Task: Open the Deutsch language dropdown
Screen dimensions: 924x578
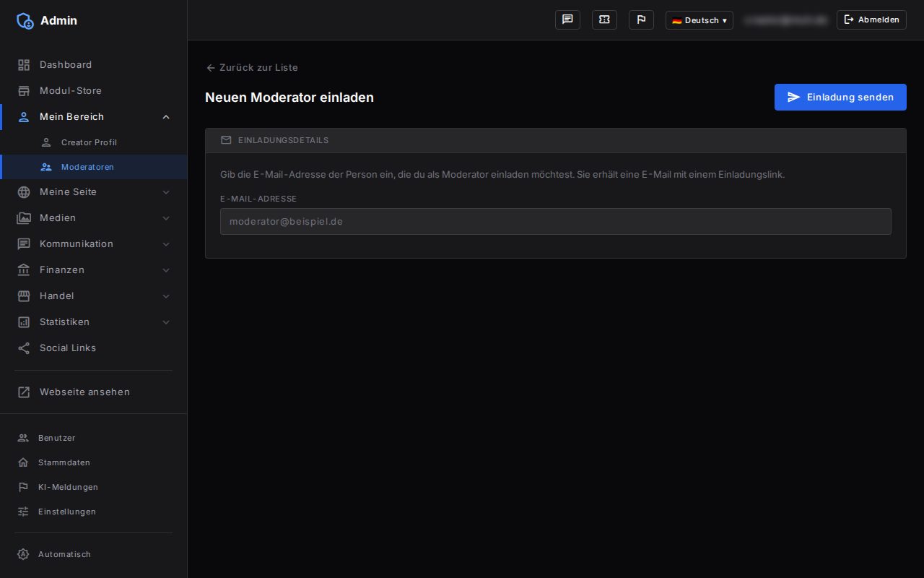Action: 699,20
